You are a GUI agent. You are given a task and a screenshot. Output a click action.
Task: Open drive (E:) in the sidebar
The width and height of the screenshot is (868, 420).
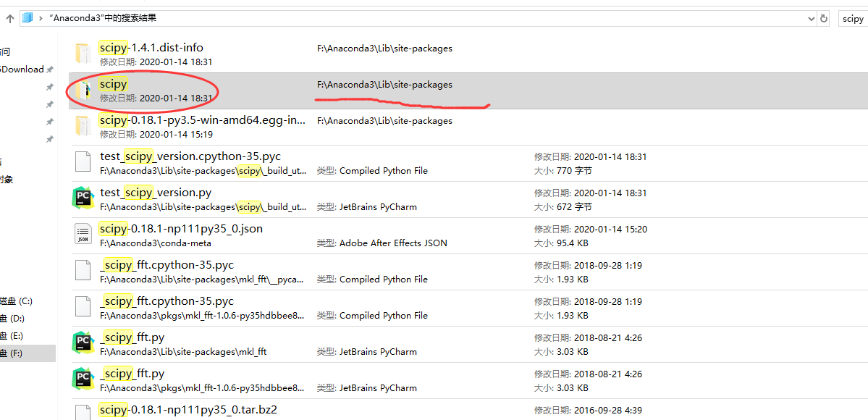click(12, 336)
